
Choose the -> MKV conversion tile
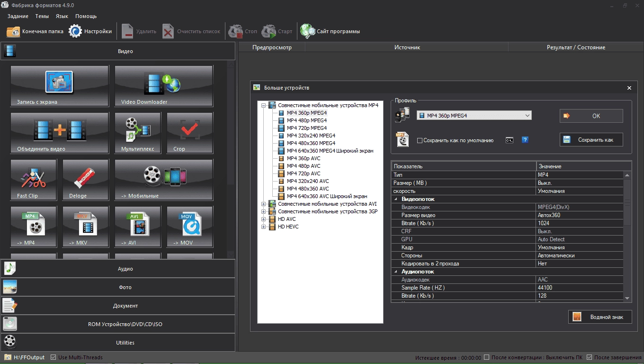point(86,227)
